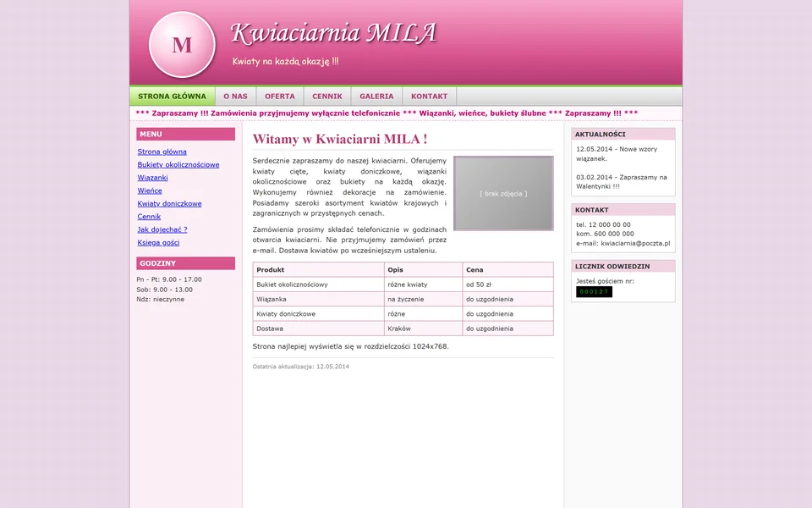Click the Ostatnia aktualizacja: 12.05.2014 footer text

coord(301,367)
